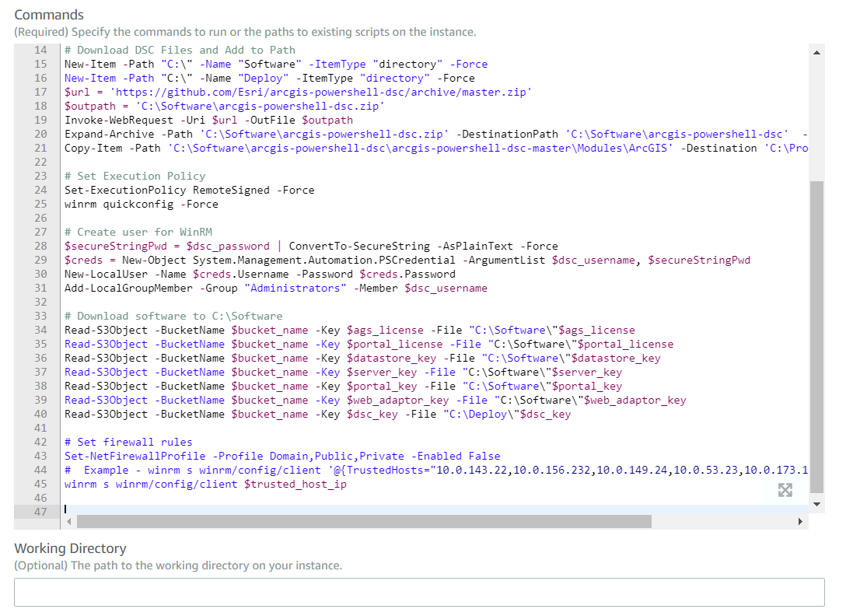
Task: Click the Invoke-WebRequest command
Action: 117,120
